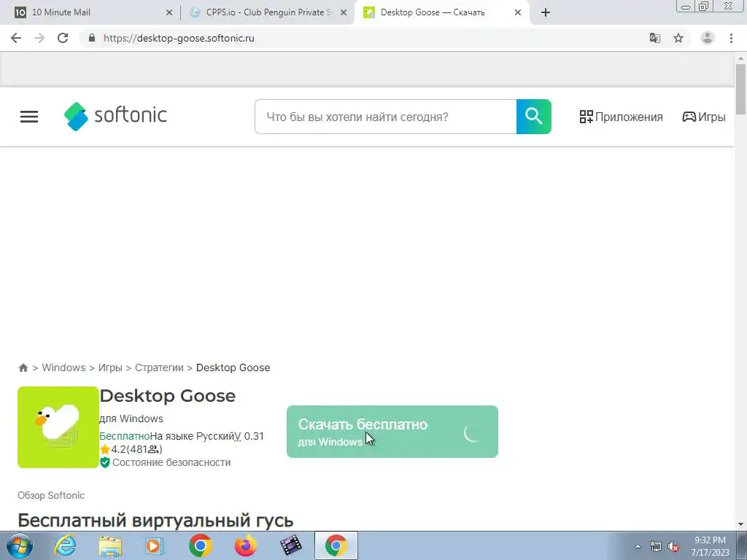Open Chrome three-dot menu

(731, 38)
